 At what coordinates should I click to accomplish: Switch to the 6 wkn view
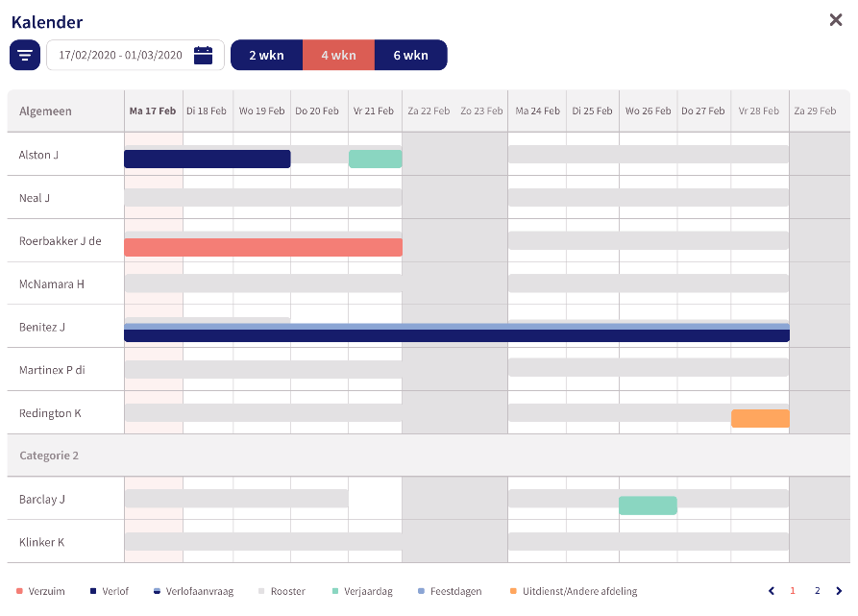[x=411, y=55]
